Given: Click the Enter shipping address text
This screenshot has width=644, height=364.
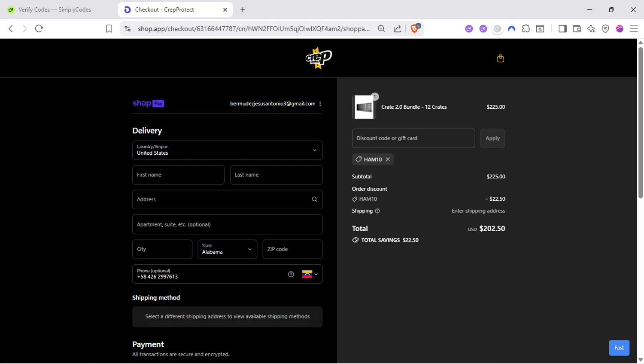Looking at the screenshot, I should (478, 211).
